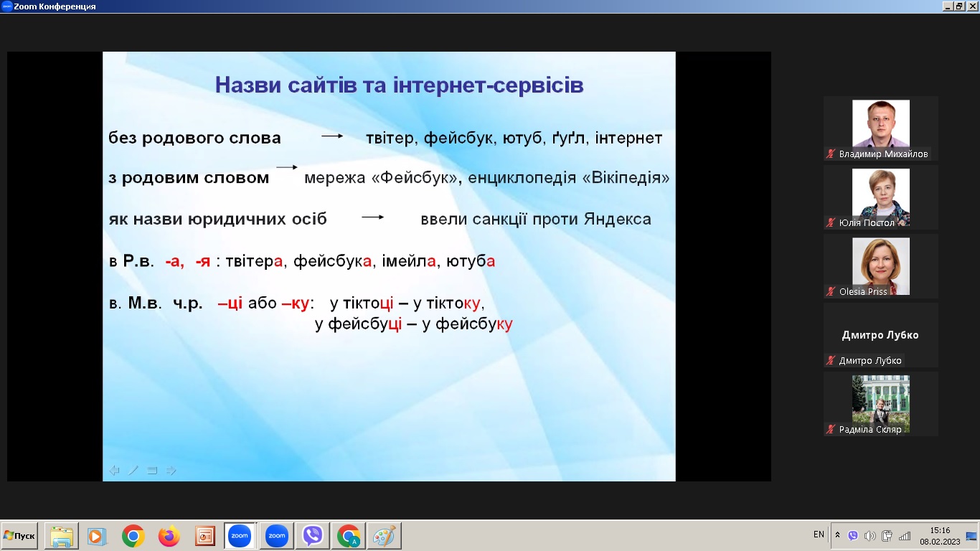The height and width of the screenshot is (551, 980).
Task: Click the text "мережа «Фейсбук», енциклопедія «Вікіпедія»"
Action: pyautogui.click(x=487, y=177)
